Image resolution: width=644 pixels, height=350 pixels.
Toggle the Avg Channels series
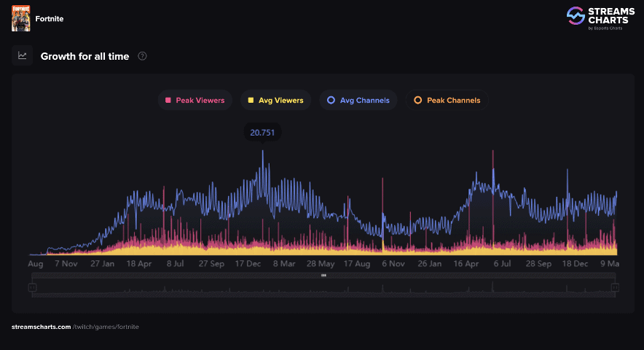[x=358, y=101]
